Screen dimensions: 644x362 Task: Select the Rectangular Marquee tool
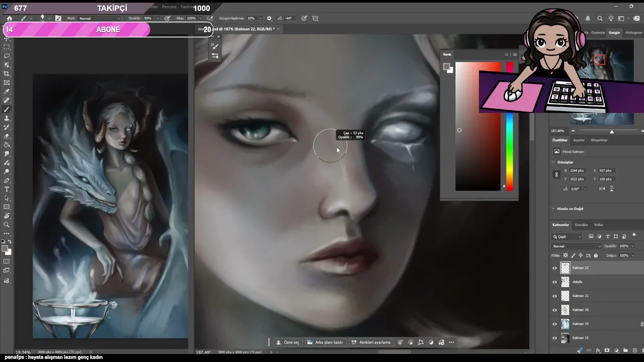point(7,47)
